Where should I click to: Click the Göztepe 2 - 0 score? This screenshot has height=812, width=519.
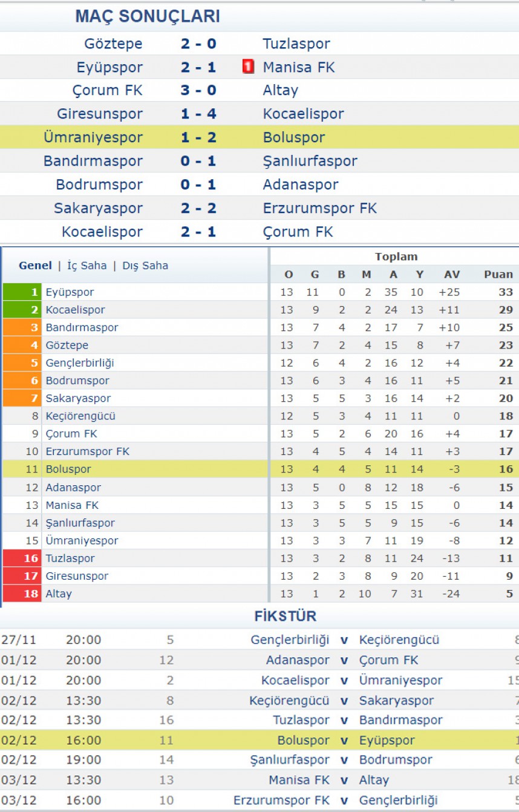point(198,44)
